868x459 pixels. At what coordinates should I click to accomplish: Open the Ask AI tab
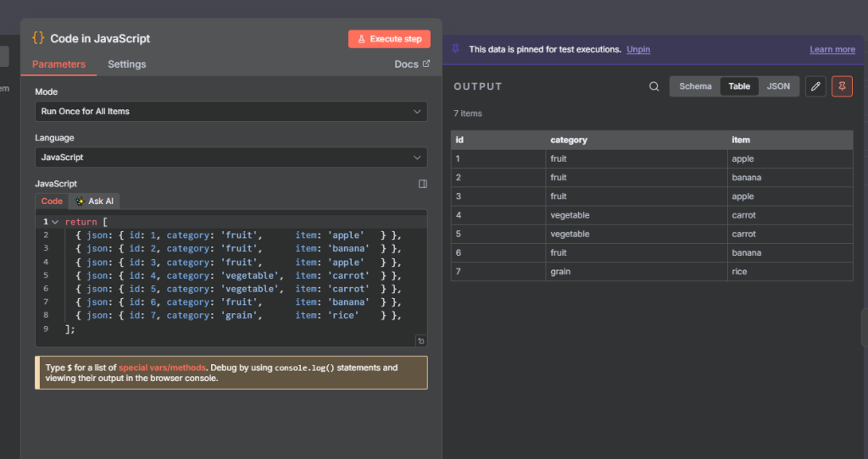coord(95,202)
